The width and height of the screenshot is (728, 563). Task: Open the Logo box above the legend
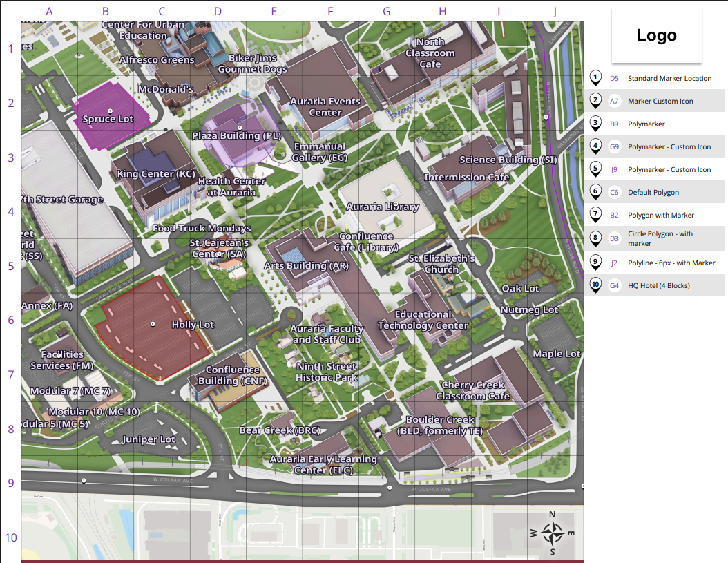pyautogui.click(x=656, y=35)
